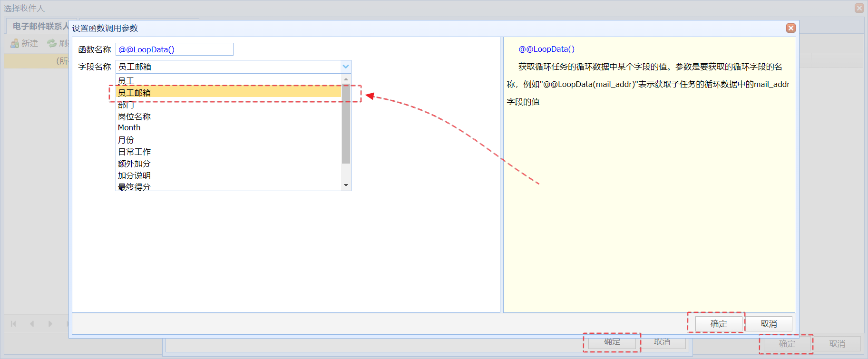
Task: Click the field list scrollbar thumb
Action: click(346, 124)
